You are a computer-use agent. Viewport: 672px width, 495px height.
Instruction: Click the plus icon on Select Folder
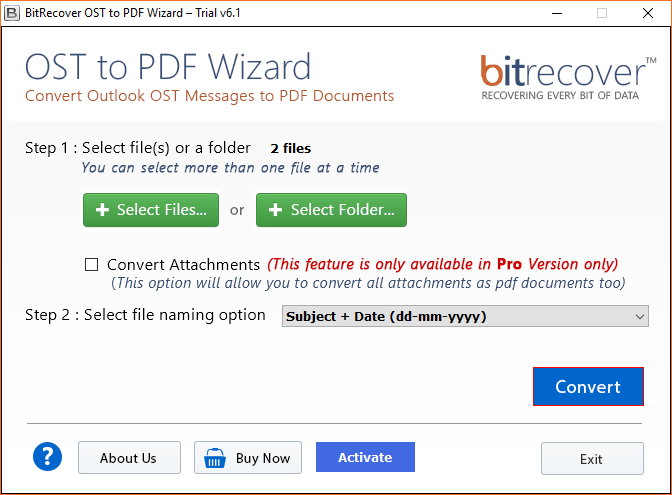(275, 210)
